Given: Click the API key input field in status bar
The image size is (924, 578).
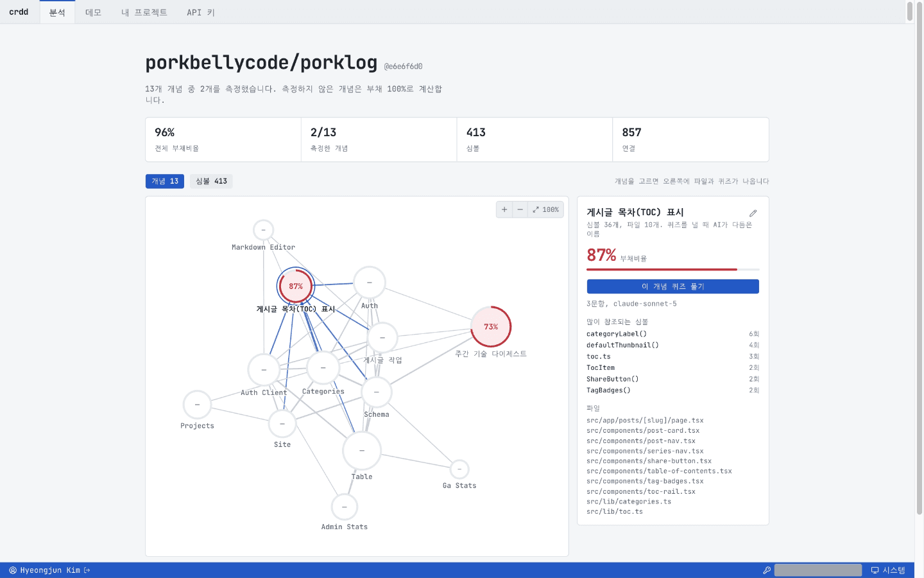Looking at the screenshot, I should pos(818,570).
